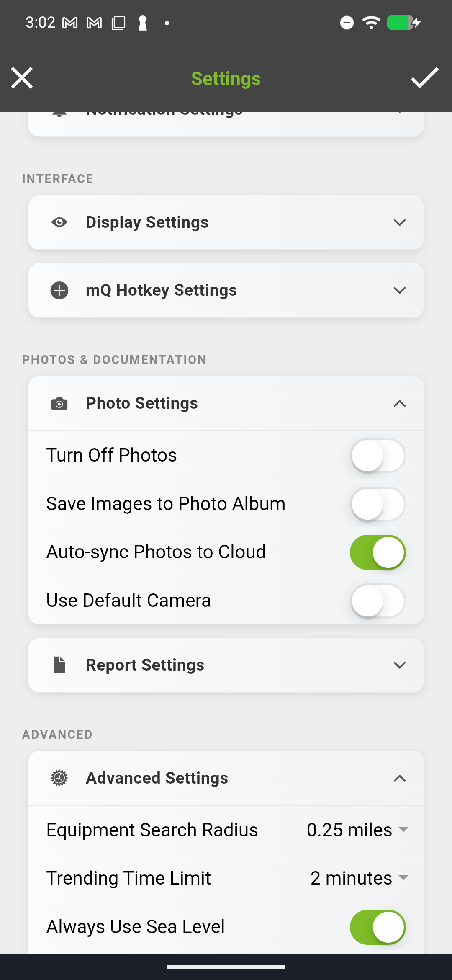Tap the status bar clock showing 3:02
This screenshot has width=452, height=980.
[x=40, y=23]
